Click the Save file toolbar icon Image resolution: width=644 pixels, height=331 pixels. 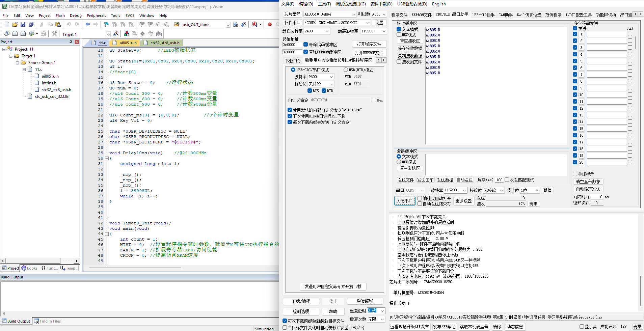coord(23,24)
